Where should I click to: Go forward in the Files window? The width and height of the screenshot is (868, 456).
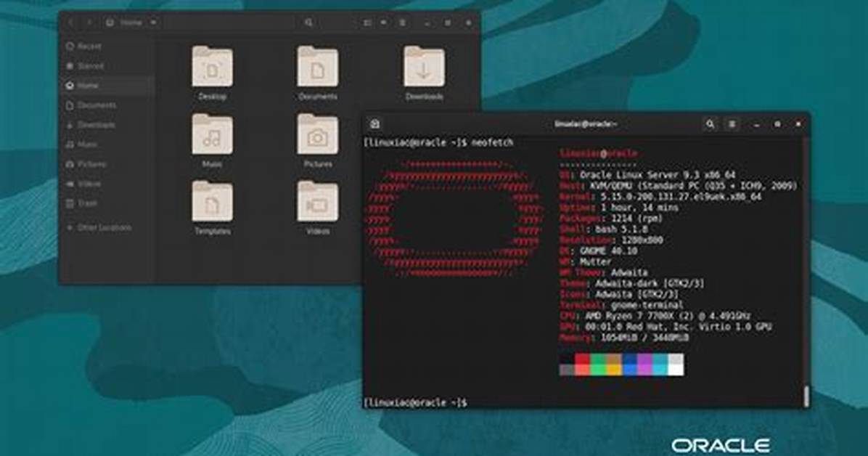pyautogui.click(x=89, y=23)
